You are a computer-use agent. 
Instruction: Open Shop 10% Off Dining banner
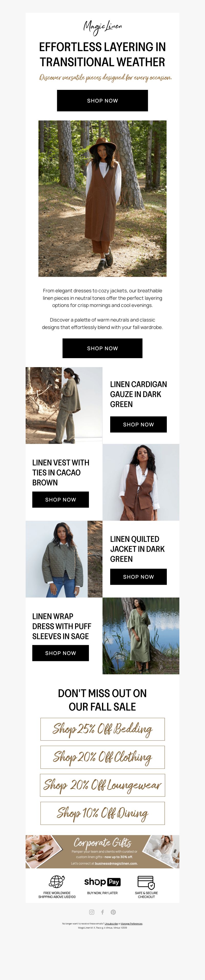pos(102,813)
